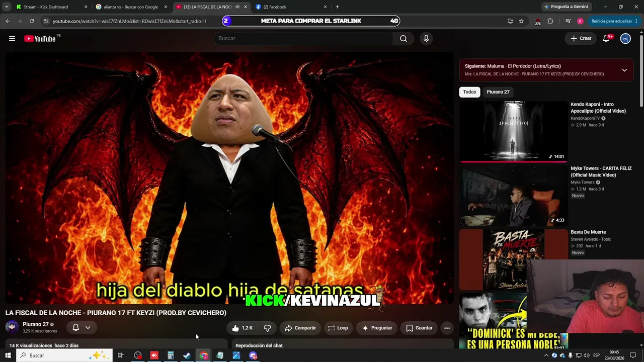Click Kendo Kaponi - Intro Apocalipto title
The width and height of the screenshot is (644, 362).
tap(598, 108)
